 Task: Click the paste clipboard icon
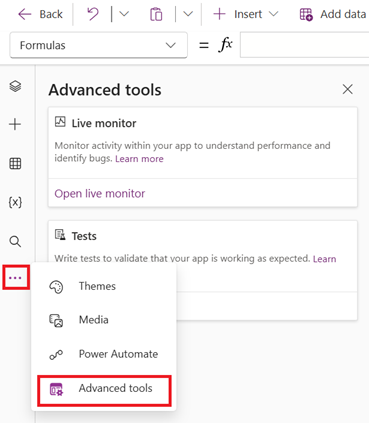[156, 15]
